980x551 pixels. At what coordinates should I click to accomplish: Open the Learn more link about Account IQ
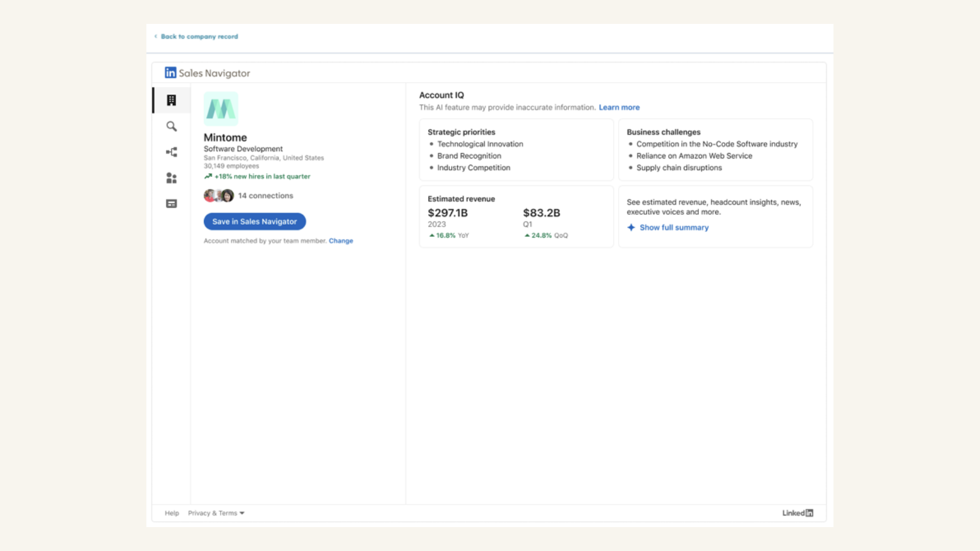(x=619, y=107)
